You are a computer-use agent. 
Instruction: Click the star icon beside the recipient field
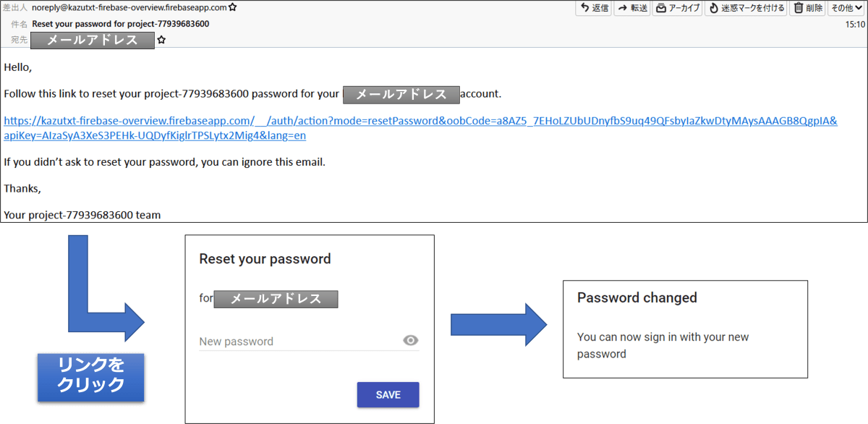point(161,40)
